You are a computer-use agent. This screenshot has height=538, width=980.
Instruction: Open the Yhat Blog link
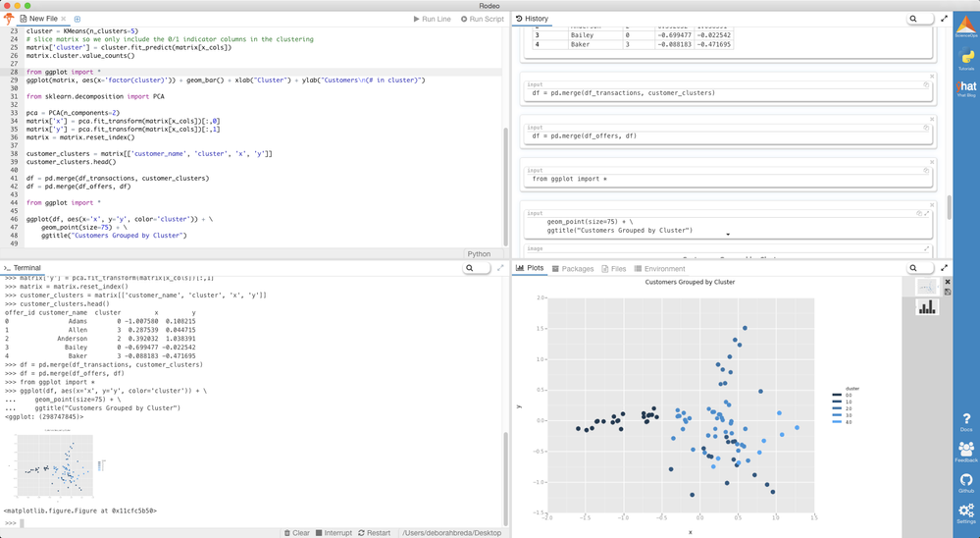click(966, 88)
